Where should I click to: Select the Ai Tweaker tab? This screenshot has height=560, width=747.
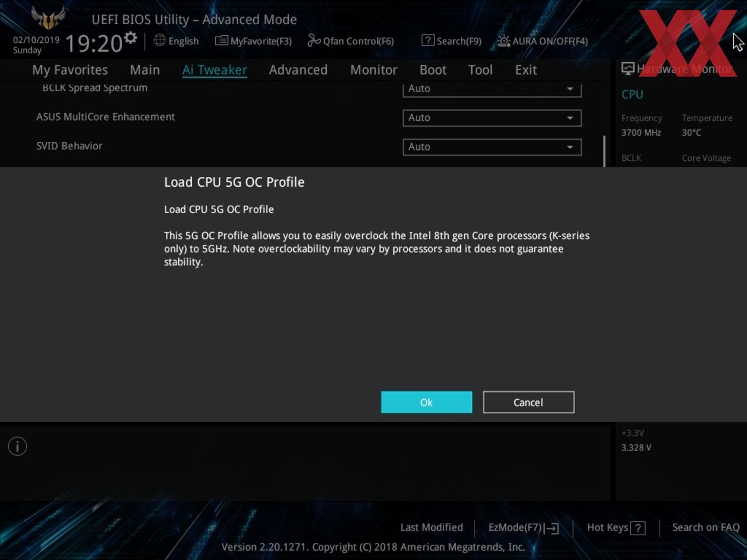click(x=215, y=70)
